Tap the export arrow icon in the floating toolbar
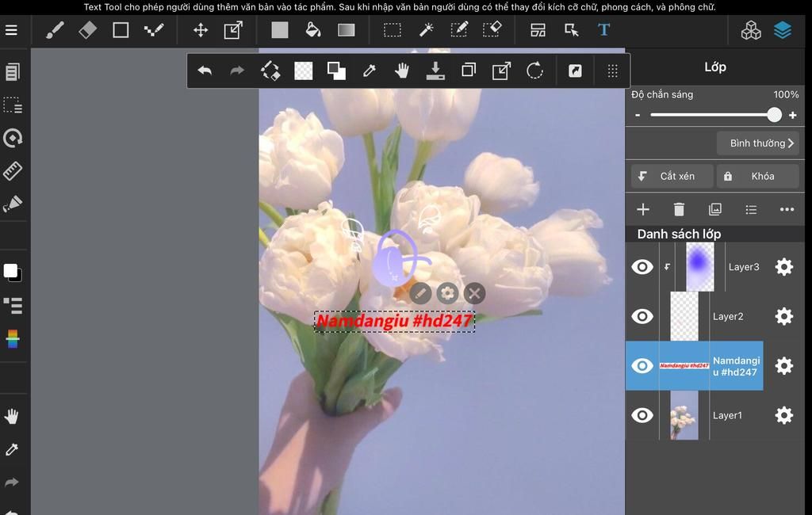Viewport: 812px width, 515px height. click(501, 71)
